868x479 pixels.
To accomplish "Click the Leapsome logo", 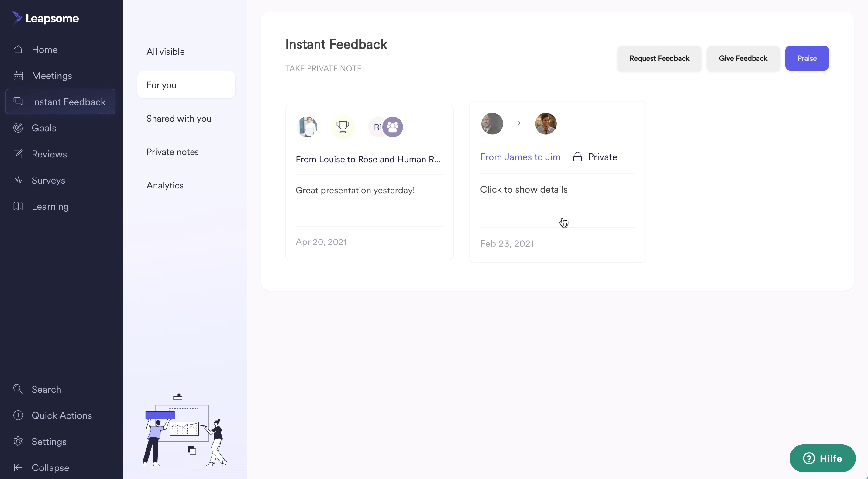I will [x=45, y=18].
